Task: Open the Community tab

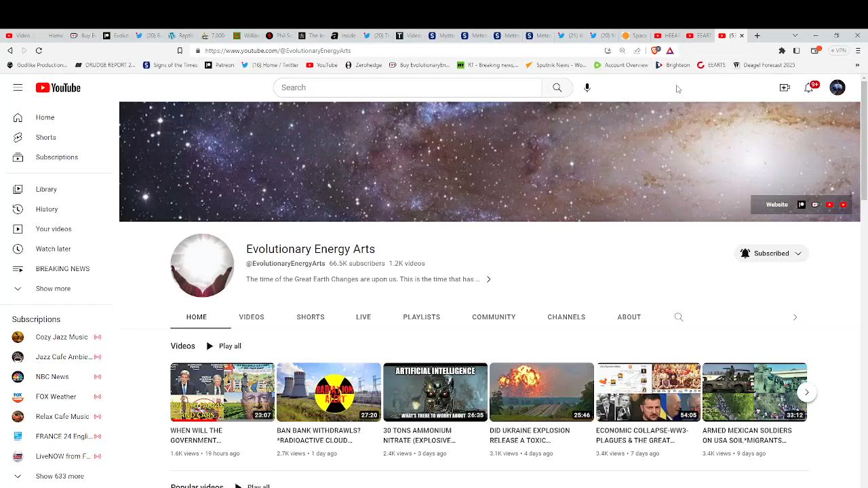Action: click(x=494, y=317)
